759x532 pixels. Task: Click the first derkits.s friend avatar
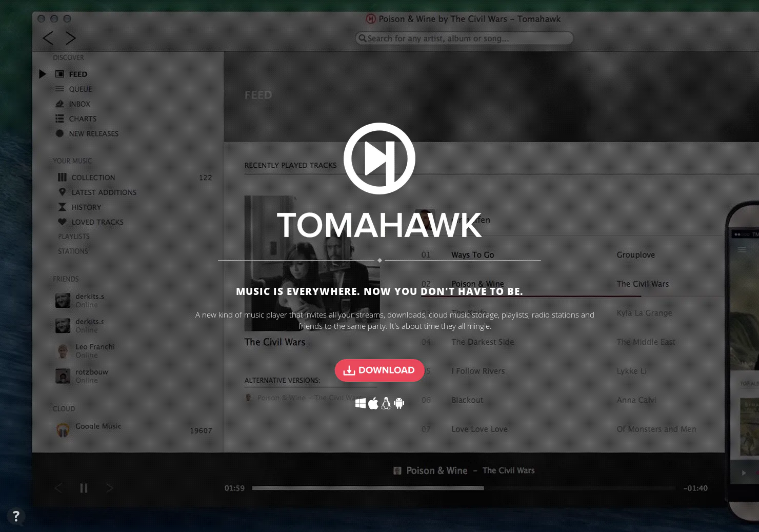pos(63,301)
